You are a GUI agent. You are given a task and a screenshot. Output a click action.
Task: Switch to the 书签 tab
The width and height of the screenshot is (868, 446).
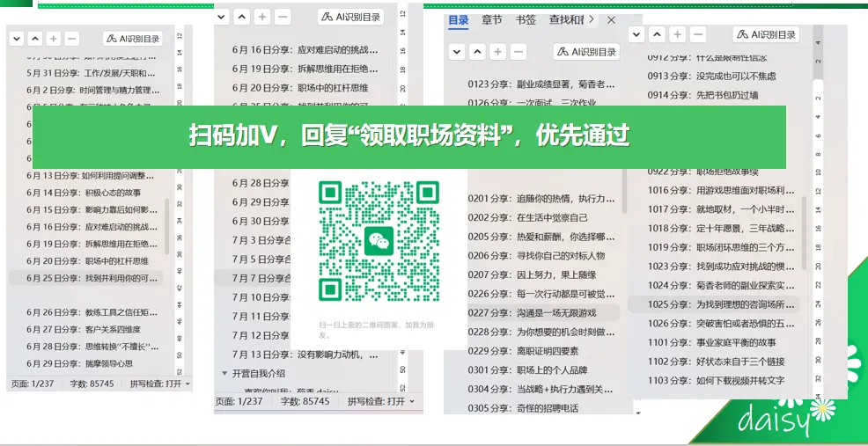526,20
